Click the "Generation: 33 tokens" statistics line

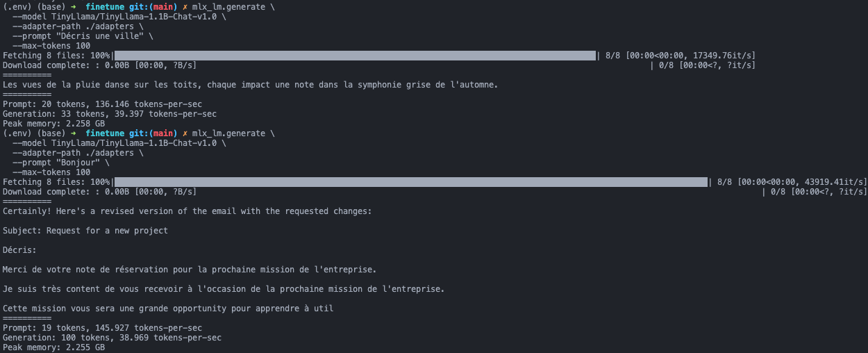[109, 114]
